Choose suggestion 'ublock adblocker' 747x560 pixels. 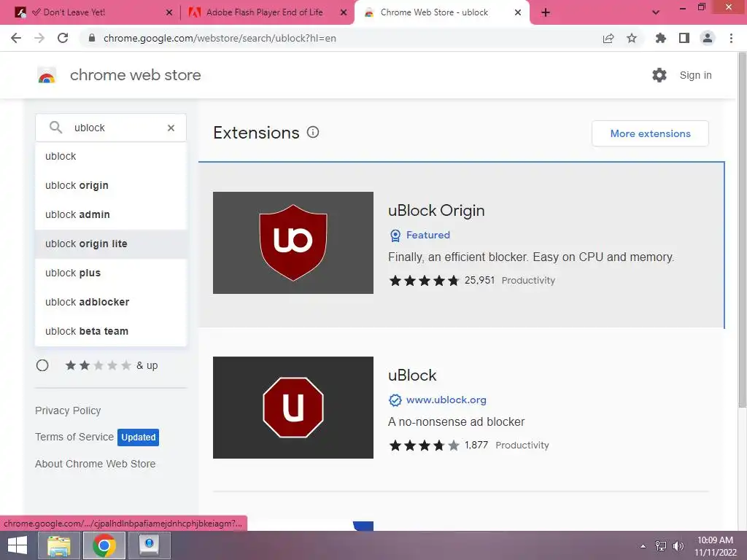pyautogui.click(x=111, y=302)
